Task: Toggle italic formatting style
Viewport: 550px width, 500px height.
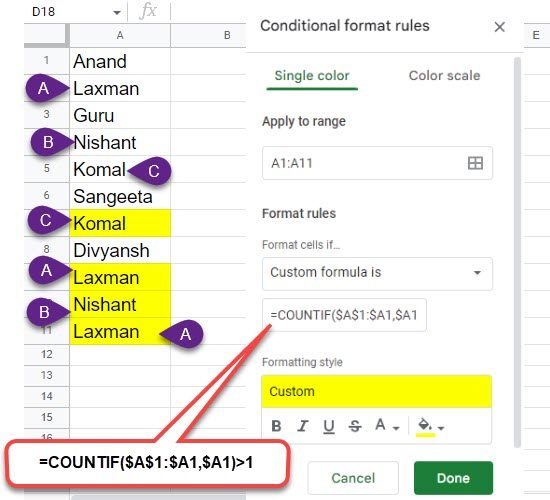Action: [x=302, y=426]
